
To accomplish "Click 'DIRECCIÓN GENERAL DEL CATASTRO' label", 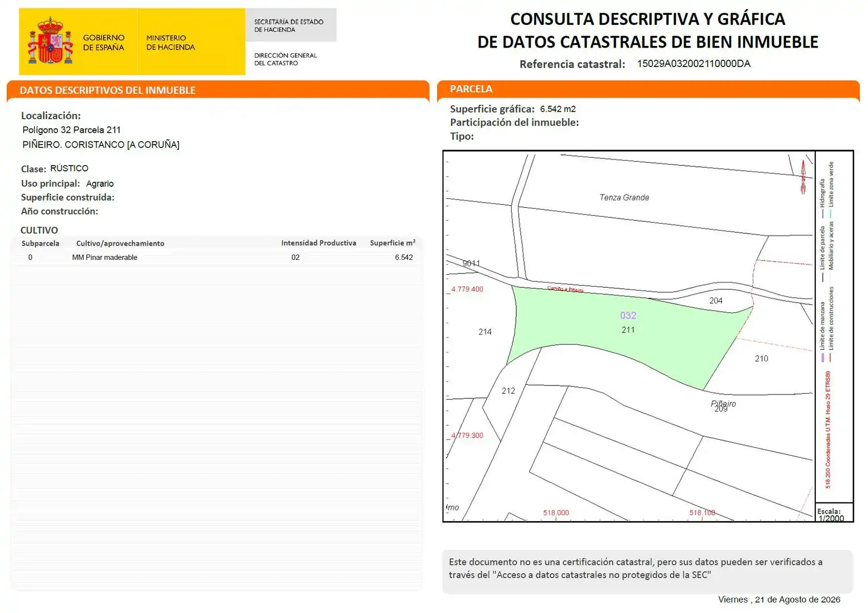I will click(x=285, y=59).
